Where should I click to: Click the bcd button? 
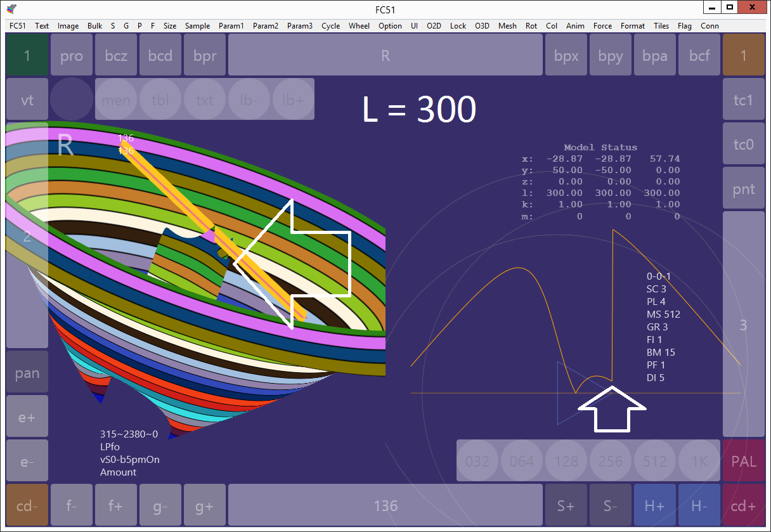tap(160, 55)
